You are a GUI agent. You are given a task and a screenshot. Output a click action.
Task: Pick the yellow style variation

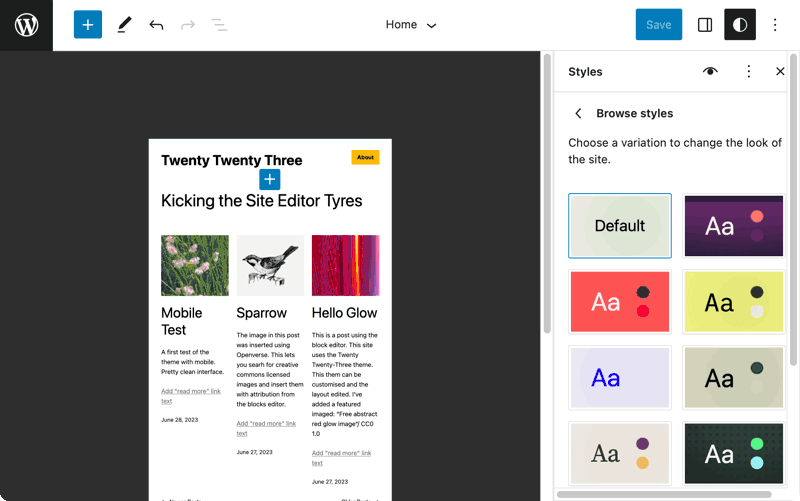point(734,302)
